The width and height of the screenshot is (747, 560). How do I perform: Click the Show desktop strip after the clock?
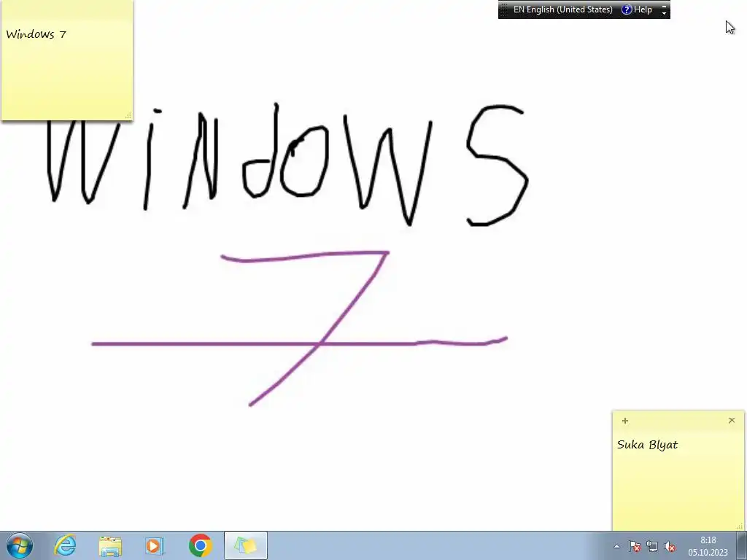pyautogui.click(x=742, y=545)
